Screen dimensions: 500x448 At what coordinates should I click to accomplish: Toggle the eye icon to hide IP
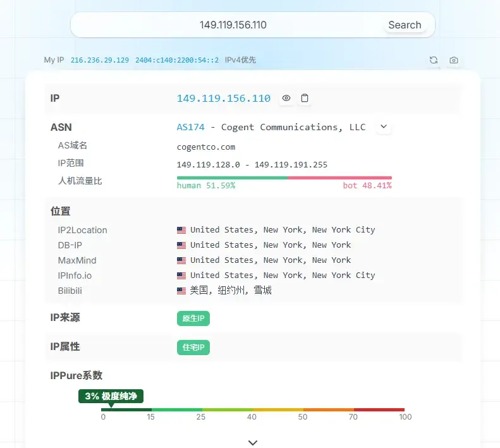286,98
